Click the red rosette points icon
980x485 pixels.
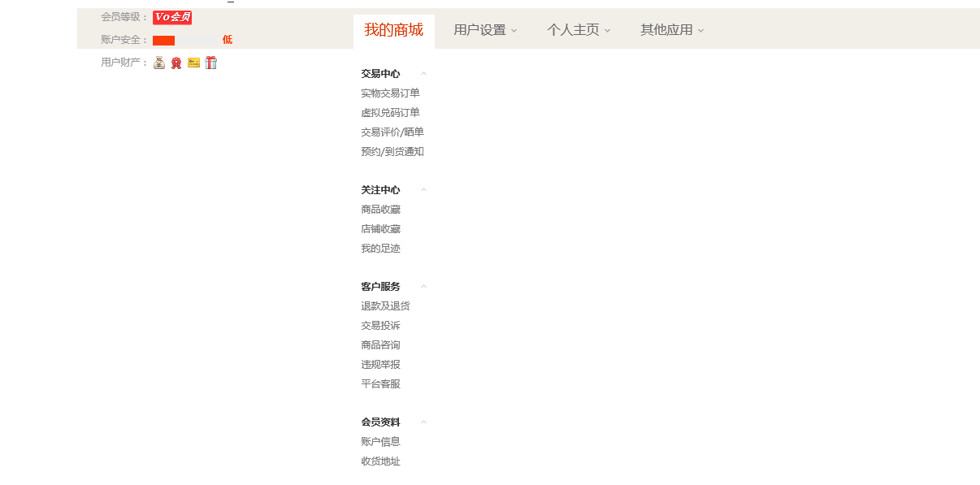point(176,63)
